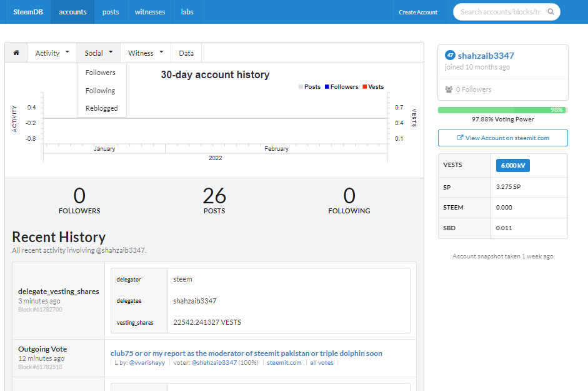Viewport: 588px width, 391px height.
Task: Select Following from Social menu
Action: click(101, 91)
